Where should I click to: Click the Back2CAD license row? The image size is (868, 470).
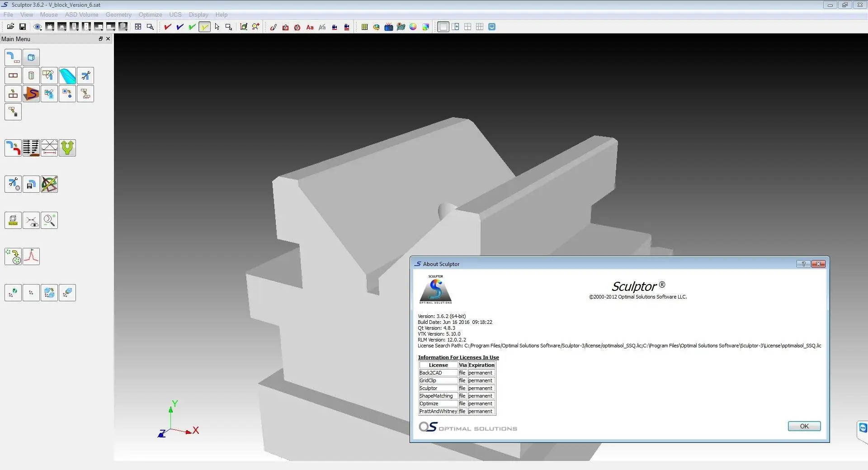pyautogui.click(x=457, y=373)
